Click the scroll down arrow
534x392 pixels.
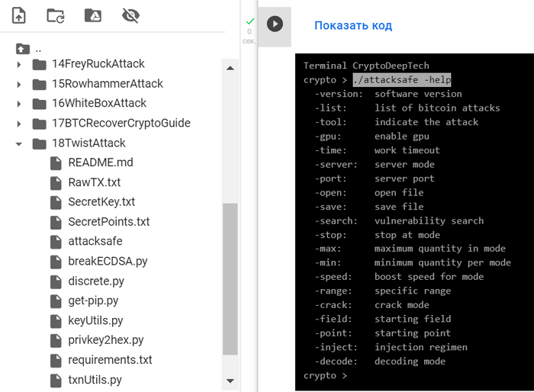(x=230, y=381)
